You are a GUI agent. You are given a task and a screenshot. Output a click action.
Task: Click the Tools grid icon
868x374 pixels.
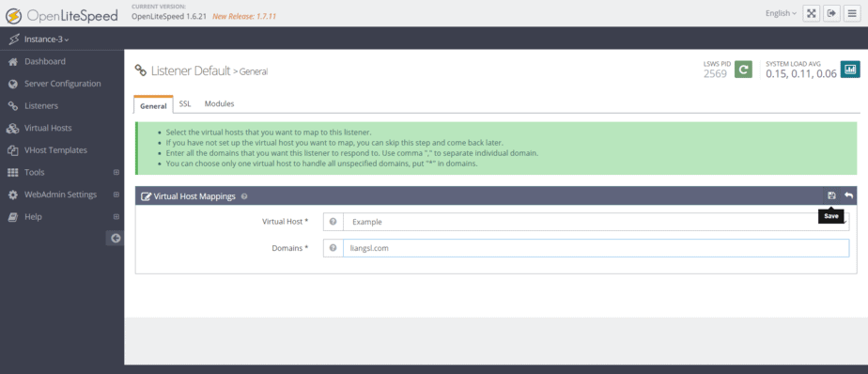click(x=13, y=173)
